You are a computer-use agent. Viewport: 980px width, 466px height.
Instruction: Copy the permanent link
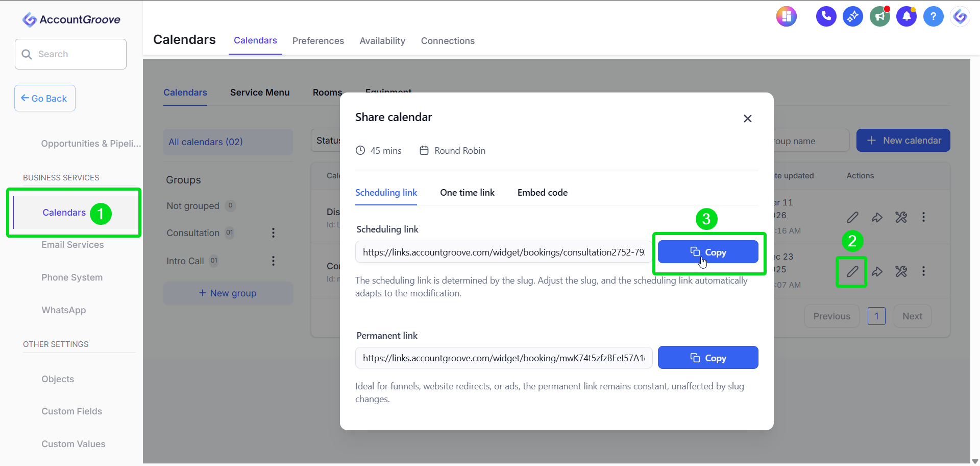coord(708,358)
